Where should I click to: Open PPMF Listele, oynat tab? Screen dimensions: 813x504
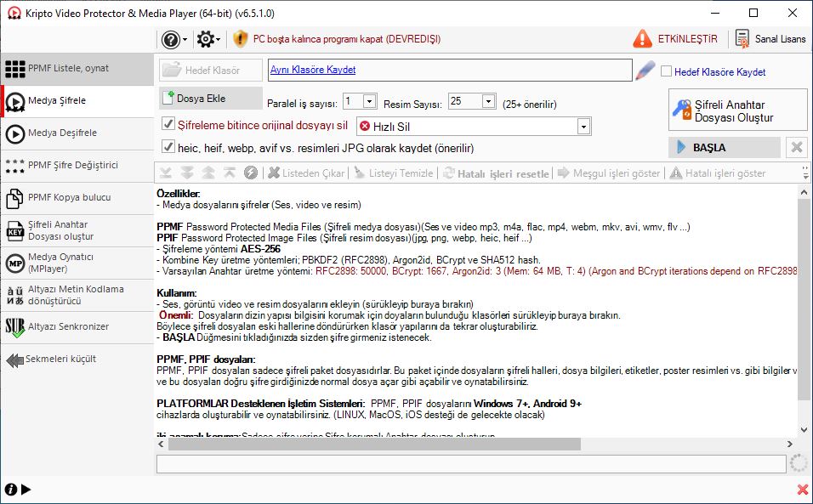pyautogui.click(x=77, y=68)
